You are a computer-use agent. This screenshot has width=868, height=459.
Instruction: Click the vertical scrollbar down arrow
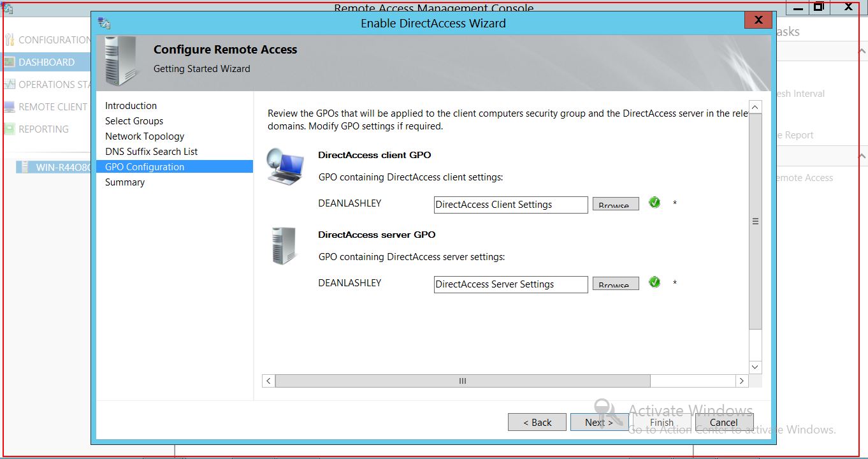[755, 367]
